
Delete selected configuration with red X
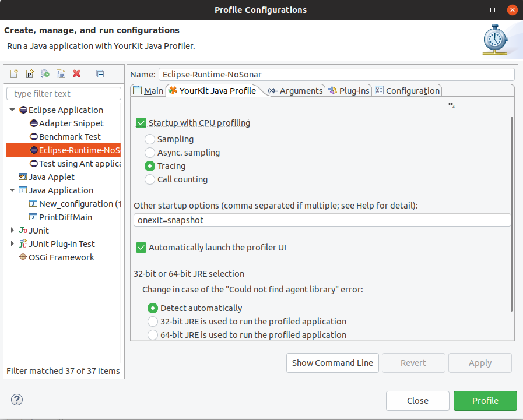pyautogui.click(x=77, y=73)
